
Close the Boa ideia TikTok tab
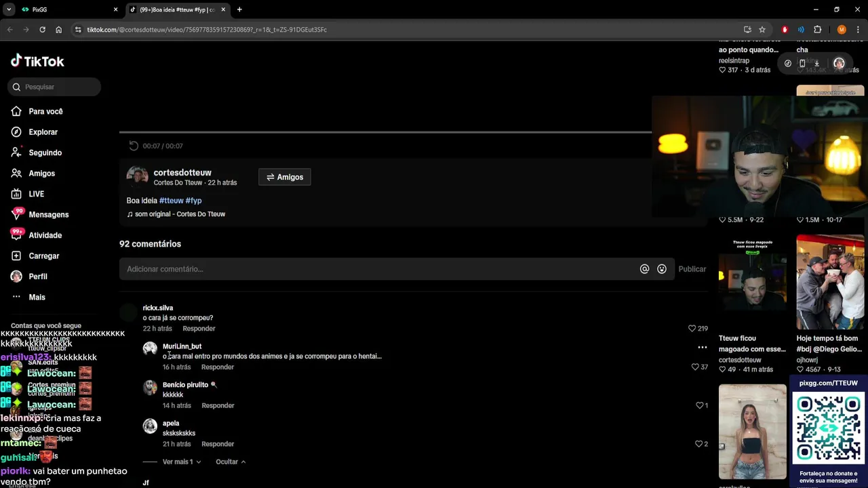coord(223,9)
